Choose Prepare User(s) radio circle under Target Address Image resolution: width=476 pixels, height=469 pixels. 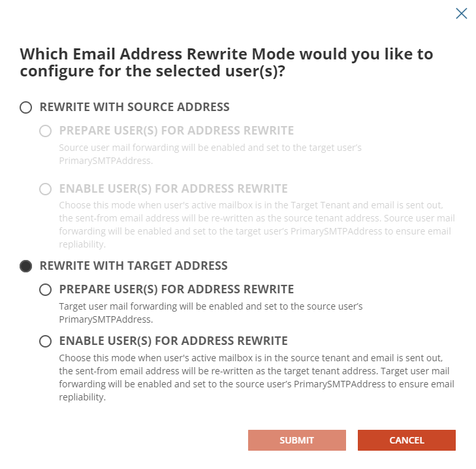click(x=45, y=289)
